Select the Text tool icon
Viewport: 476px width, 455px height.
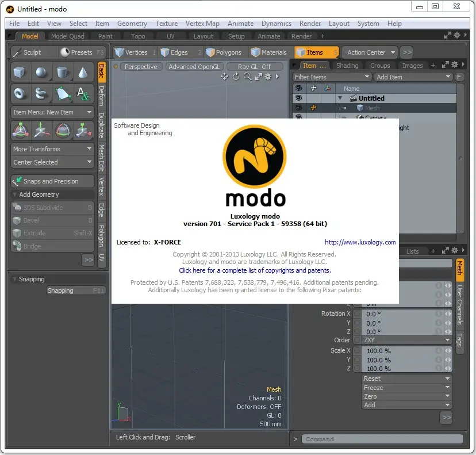click(x=83, y=94)
